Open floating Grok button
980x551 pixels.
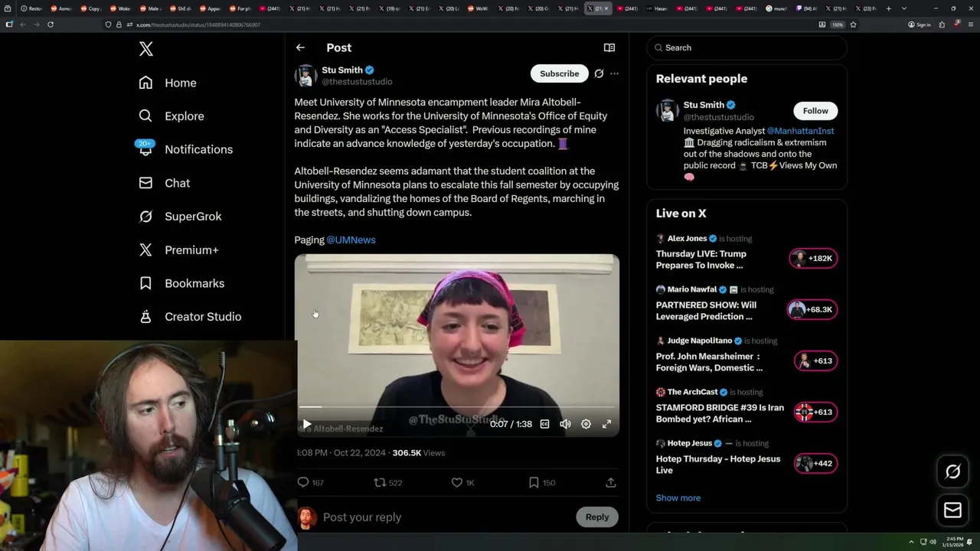[x=952, y=471]
